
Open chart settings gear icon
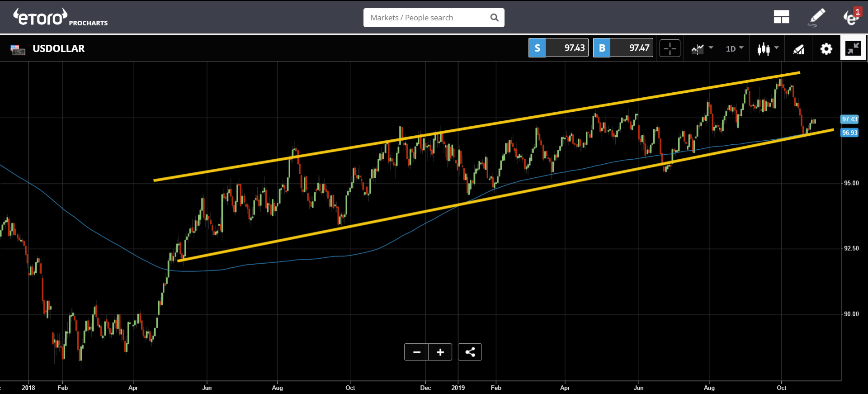[826, 48]
